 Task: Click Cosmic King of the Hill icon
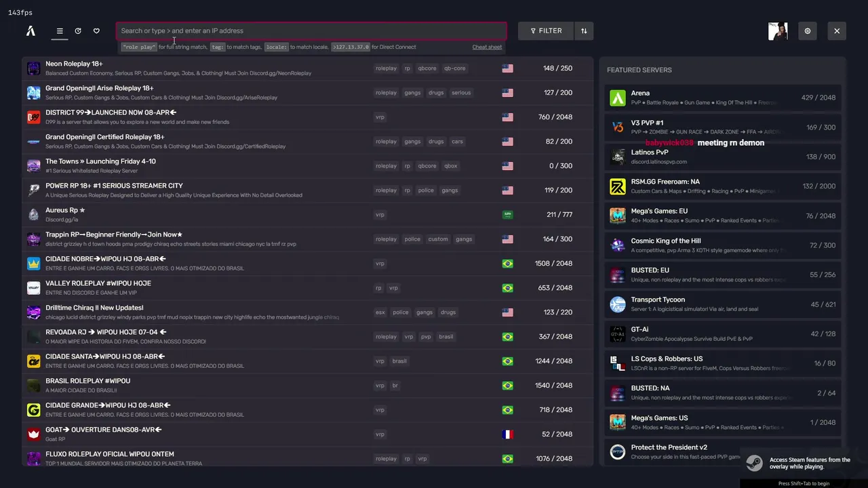click(618, 245)
